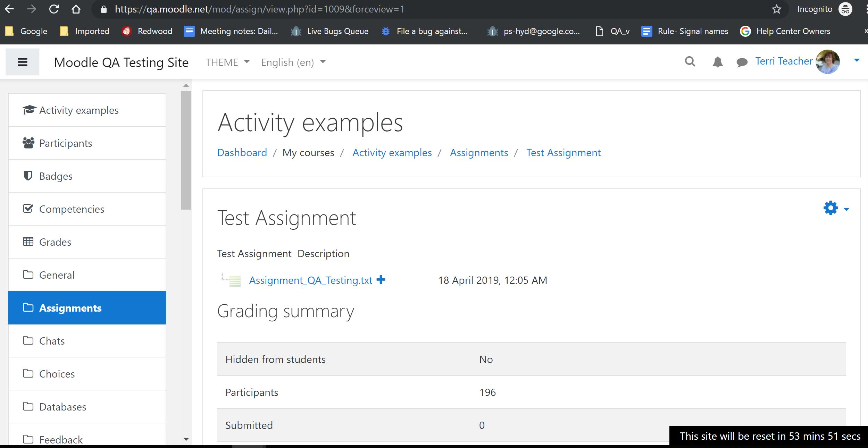The height and width of the screenshot is (448, 868).
Task: Click the blue plus icon beside Assignment_QA_Testing.txt
Action: [381, 279]
